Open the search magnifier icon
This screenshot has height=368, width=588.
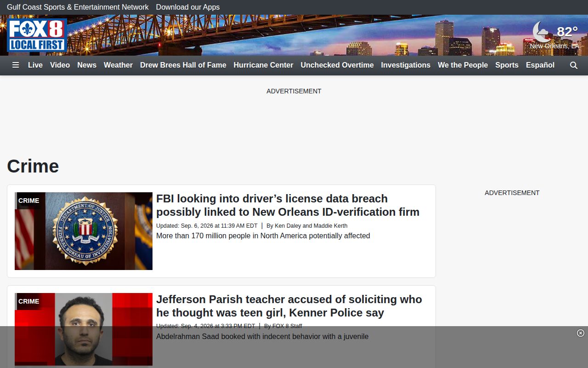point(574,65)
